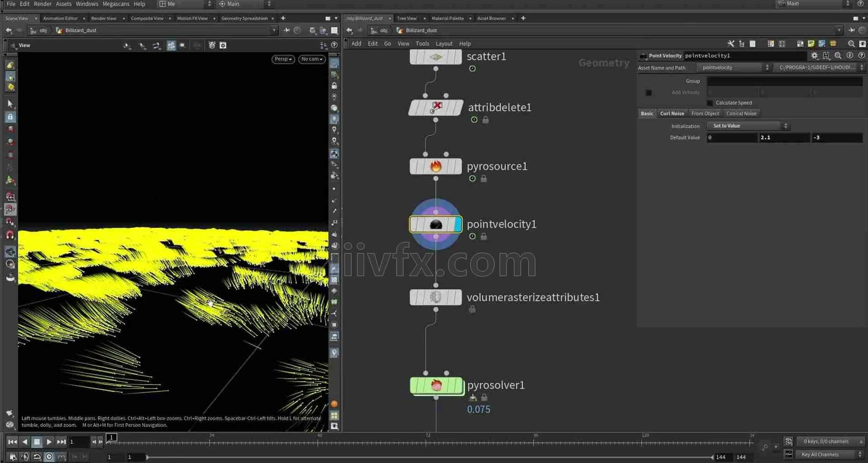Show node info via the circled i icon
The width and height of the screenshot is (868, 463).
850,56
